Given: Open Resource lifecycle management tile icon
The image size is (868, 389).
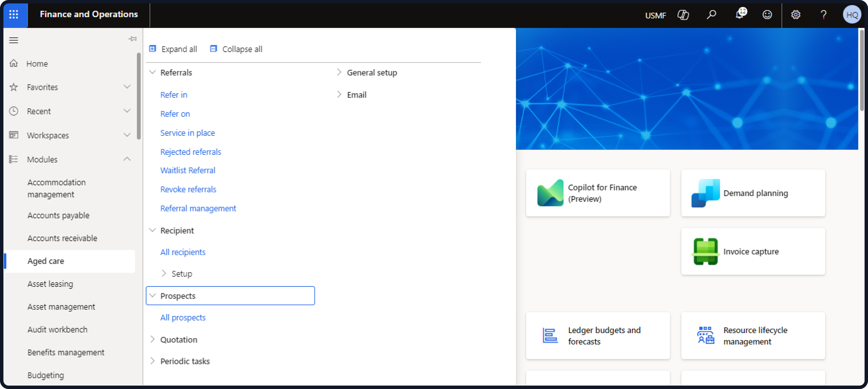Looking at the screenshot, I should (x=705, y=335).
